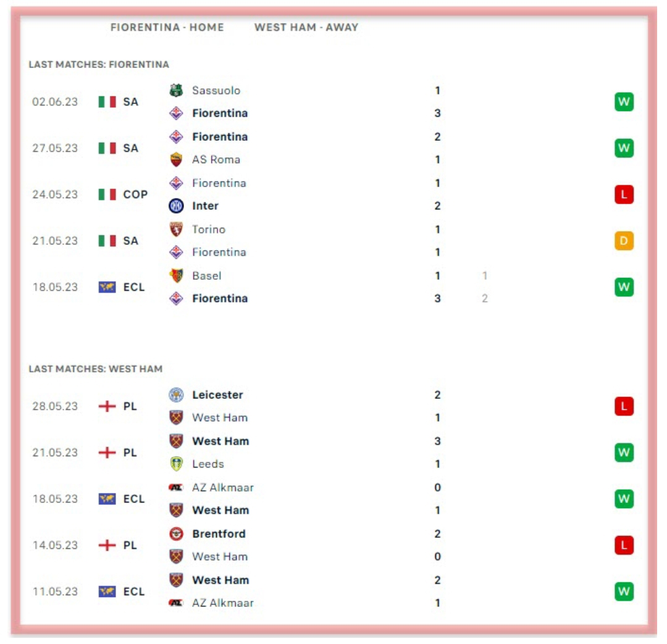Select the West Ham - Away tab
Viewport: 667px width, 644px height.
pyautogui.click(x=306, y=27)
